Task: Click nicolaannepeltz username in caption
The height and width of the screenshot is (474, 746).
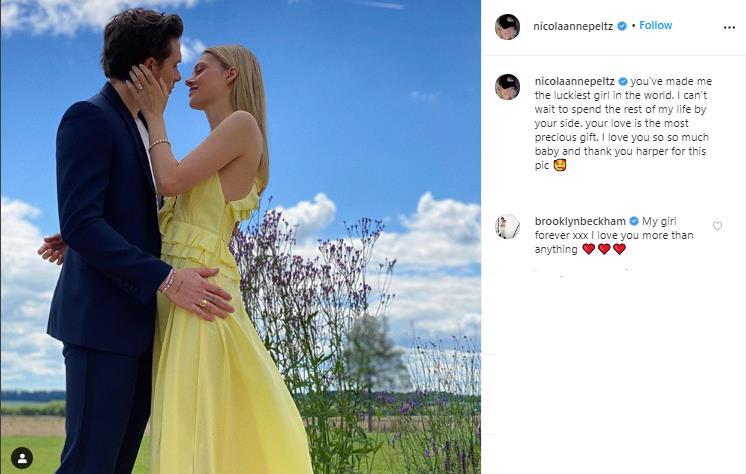Action: tap(574, 81)
